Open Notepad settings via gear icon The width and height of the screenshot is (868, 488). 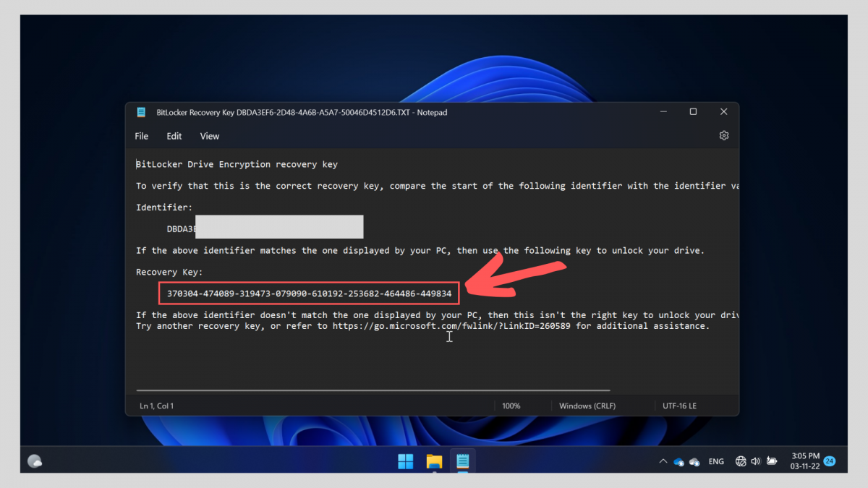[723, 135]
